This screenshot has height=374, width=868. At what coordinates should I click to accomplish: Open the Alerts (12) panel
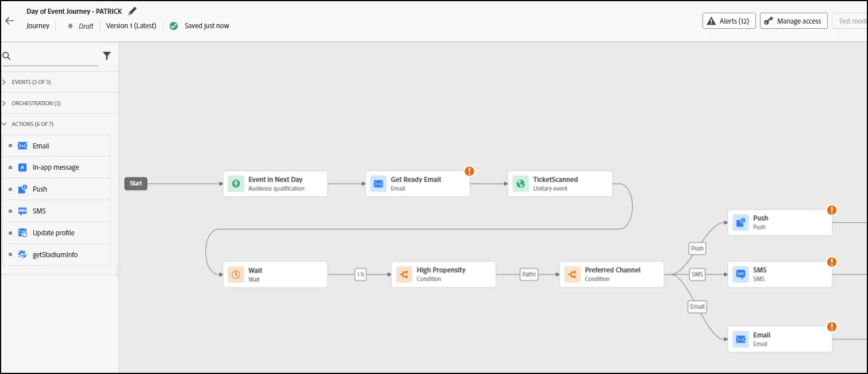coord(729,21)
